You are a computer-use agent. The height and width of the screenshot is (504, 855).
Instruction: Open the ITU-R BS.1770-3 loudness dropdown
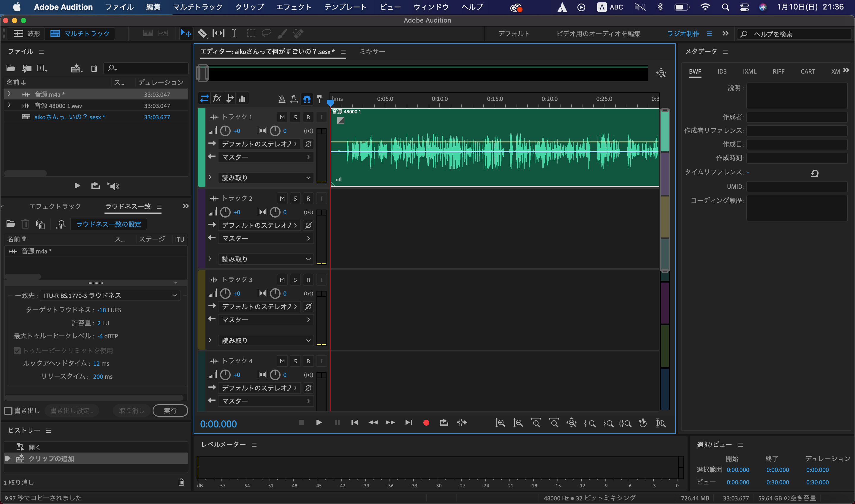pos(110,295)
